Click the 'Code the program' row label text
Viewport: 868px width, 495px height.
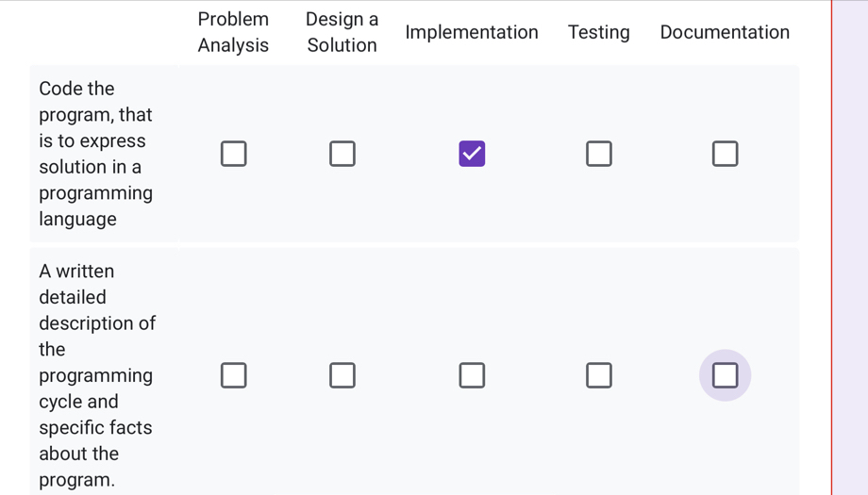[x=94, y=154]
